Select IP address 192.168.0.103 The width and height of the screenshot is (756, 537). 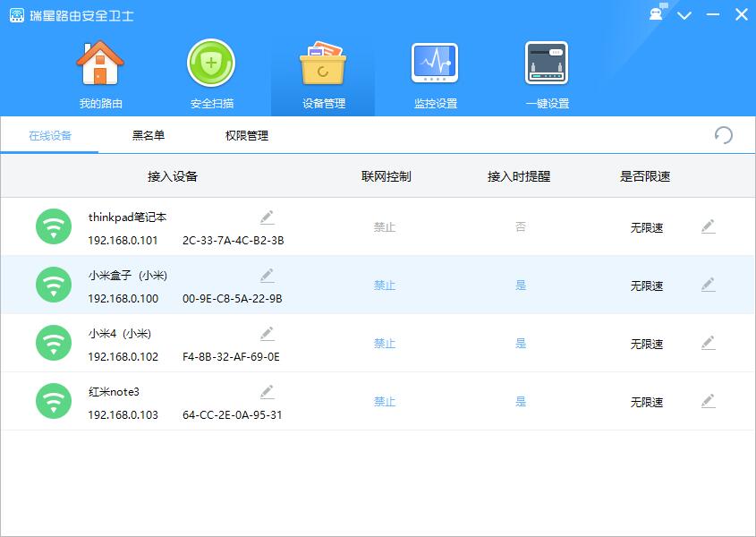click(123, 415)
